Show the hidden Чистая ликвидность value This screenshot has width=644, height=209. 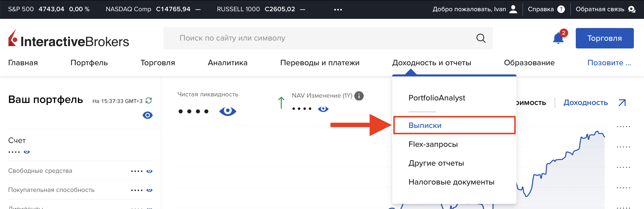coord(228,111)
